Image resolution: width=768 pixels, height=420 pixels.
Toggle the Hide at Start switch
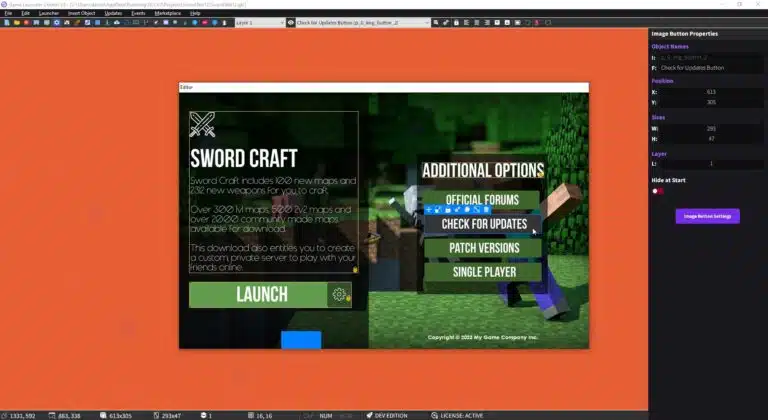click(658, 191)
